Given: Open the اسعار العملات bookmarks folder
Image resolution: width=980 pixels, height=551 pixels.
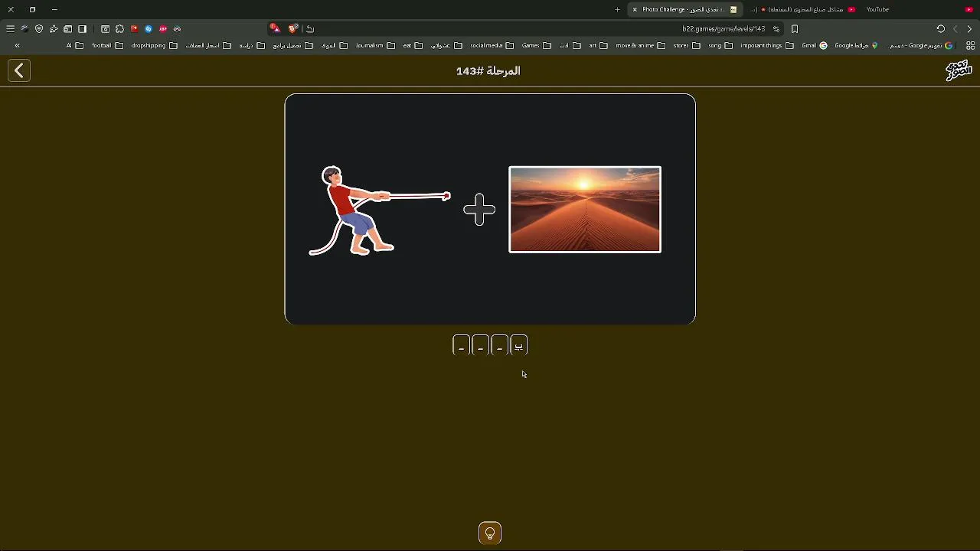Looking at the screenshot, I should point(208,46).
